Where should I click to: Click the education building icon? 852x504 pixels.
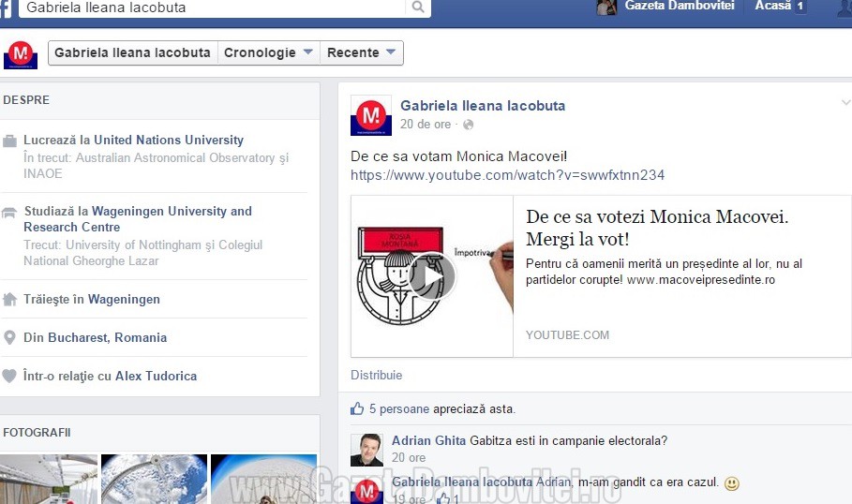(x=9, y=213)
